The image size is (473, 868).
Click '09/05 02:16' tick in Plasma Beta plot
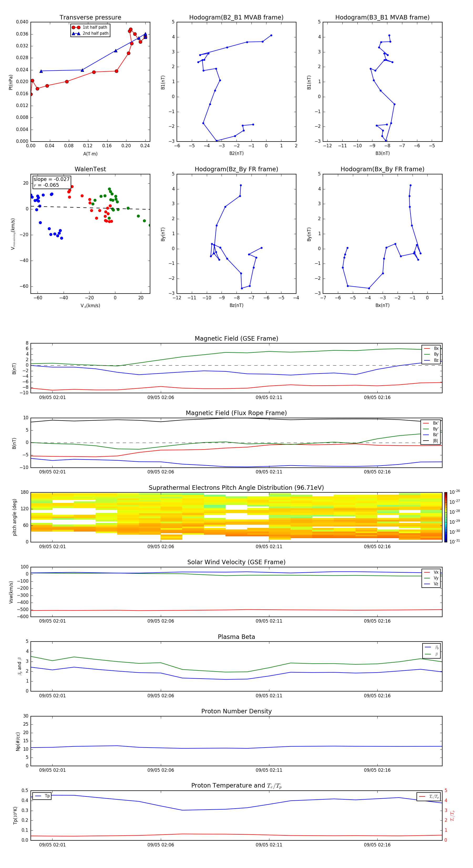pos(377,696)
